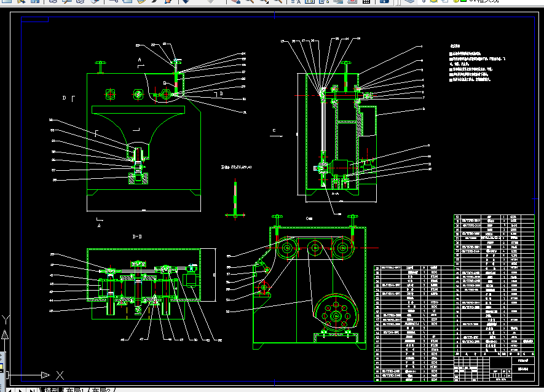This screenshot has height=392, width=544.
Task: Click the D-D section view label
Action: coord(137,237)
